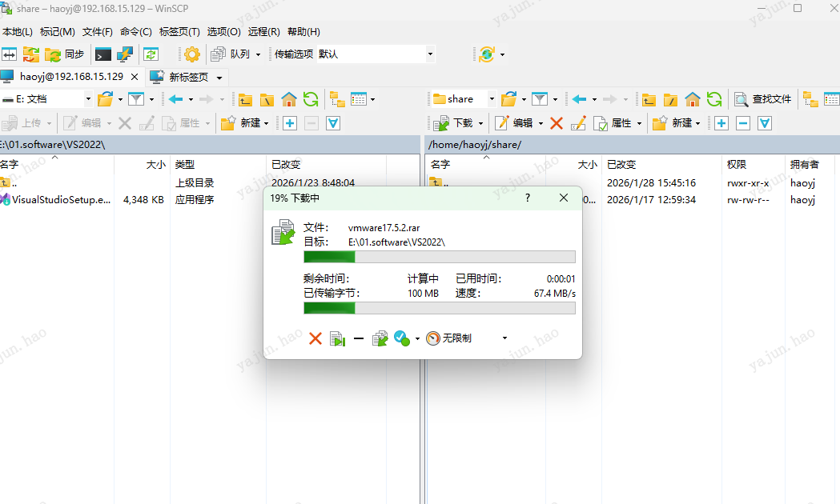Open the 帮助(H) menu

pyautogui.click(x=303, y=31)
